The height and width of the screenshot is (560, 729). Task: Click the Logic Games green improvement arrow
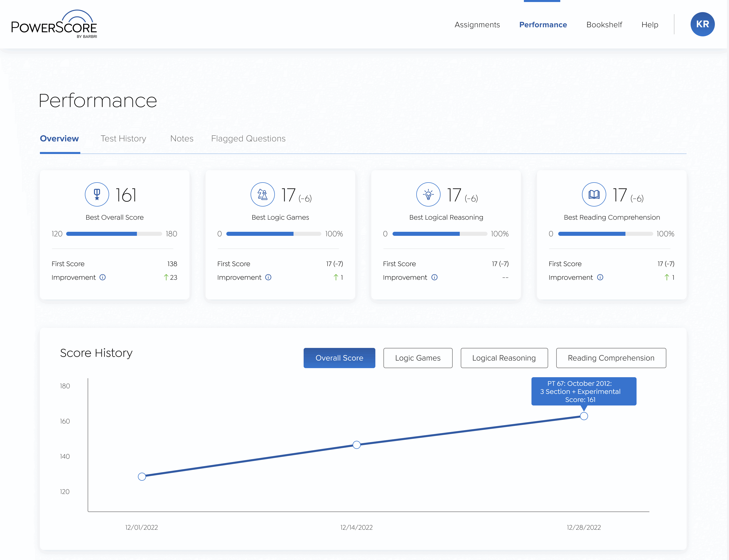click(x=336, y=277)
